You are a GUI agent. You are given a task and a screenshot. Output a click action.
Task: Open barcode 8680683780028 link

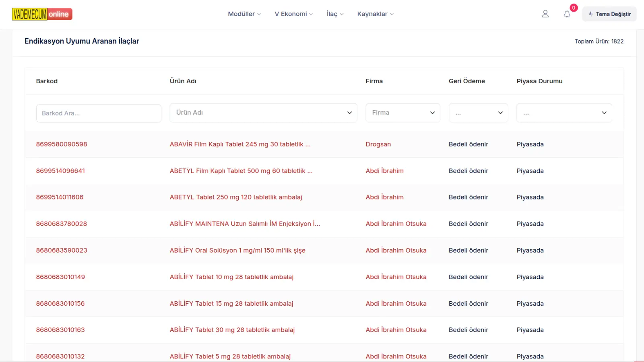[x=62, y=224]
